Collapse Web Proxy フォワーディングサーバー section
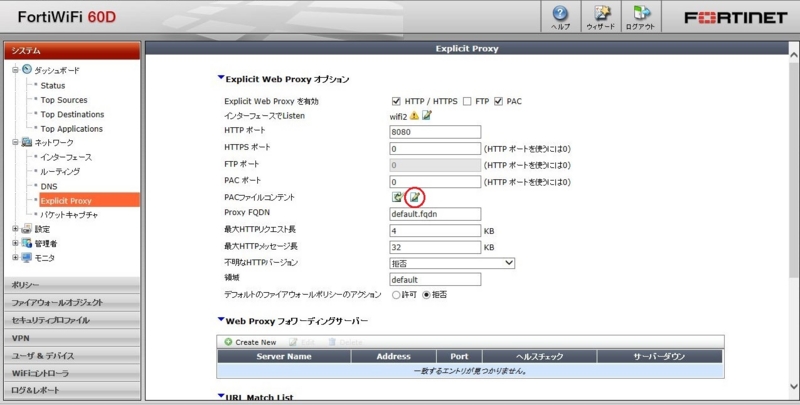This screenshot has height=405, width=800. click(x=221, y=319)
